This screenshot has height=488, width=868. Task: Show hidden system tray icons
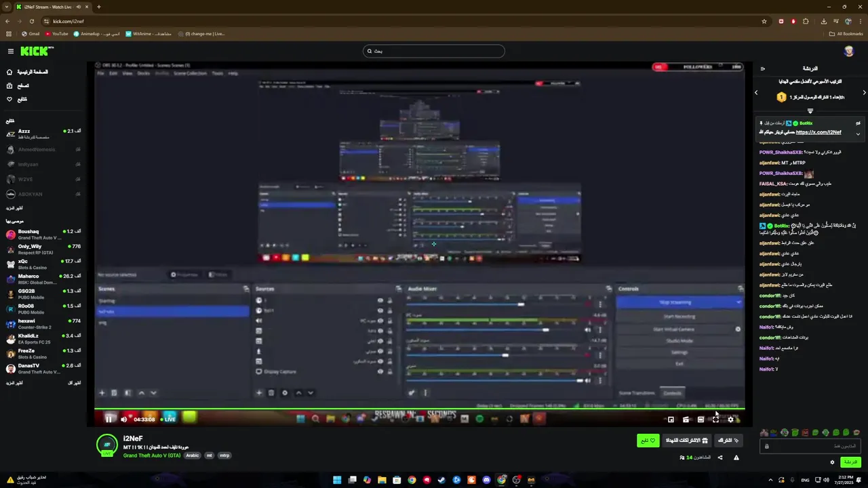[770, 480]
